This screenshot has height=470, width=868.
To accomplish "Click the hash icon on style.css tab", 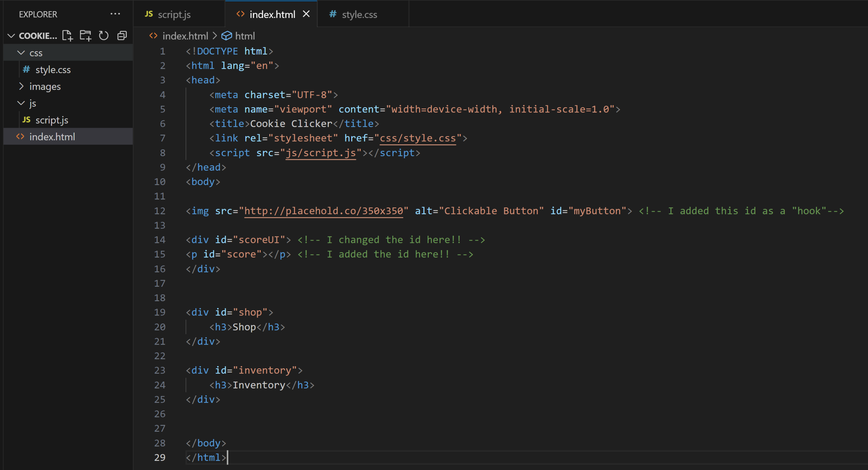I will click(333, 14).
